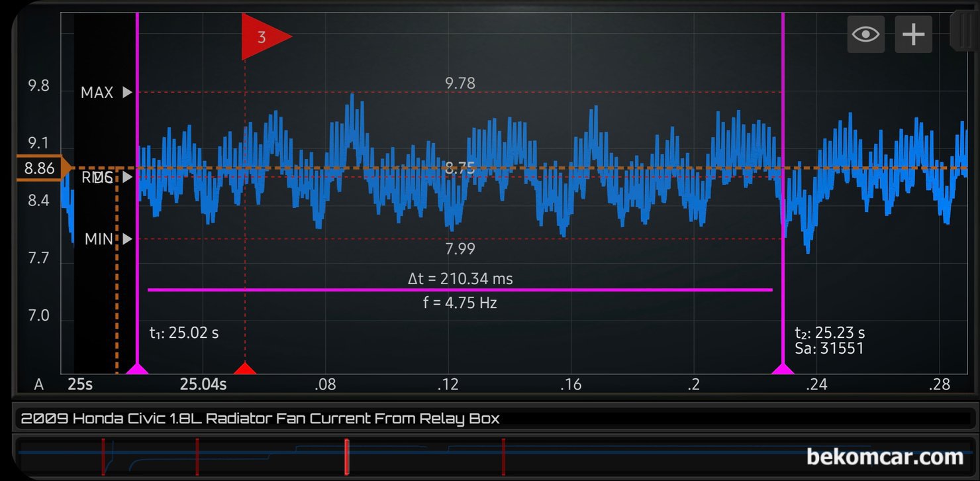Click the bekomcar.com watermark link

pos(885,456)
